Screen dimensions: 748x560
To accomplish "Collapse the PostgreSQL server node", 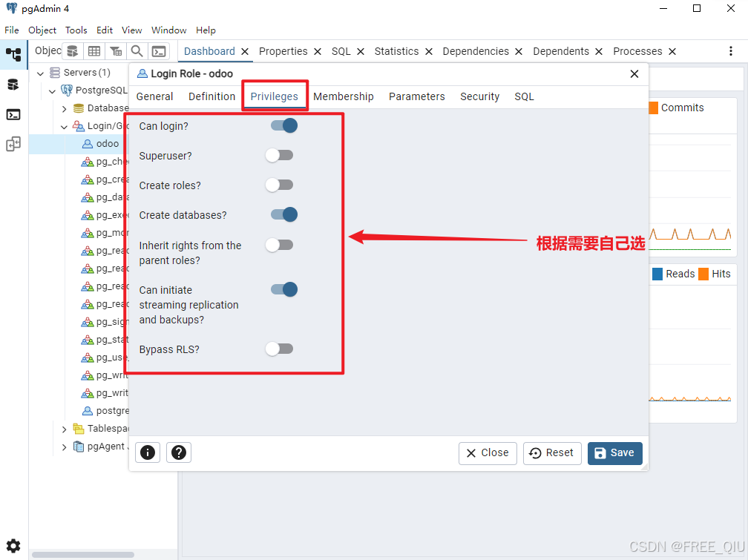I will click(53, 90).
